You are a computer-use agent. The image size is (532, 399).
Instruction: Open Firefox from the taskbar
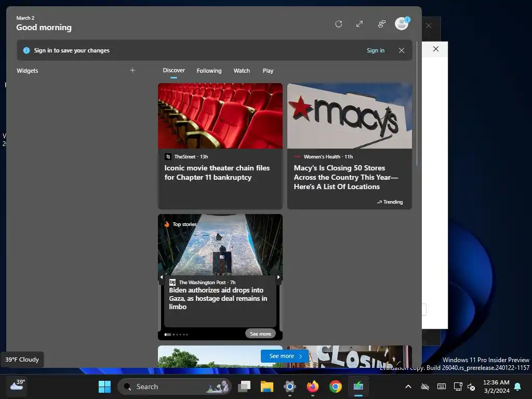312,387
